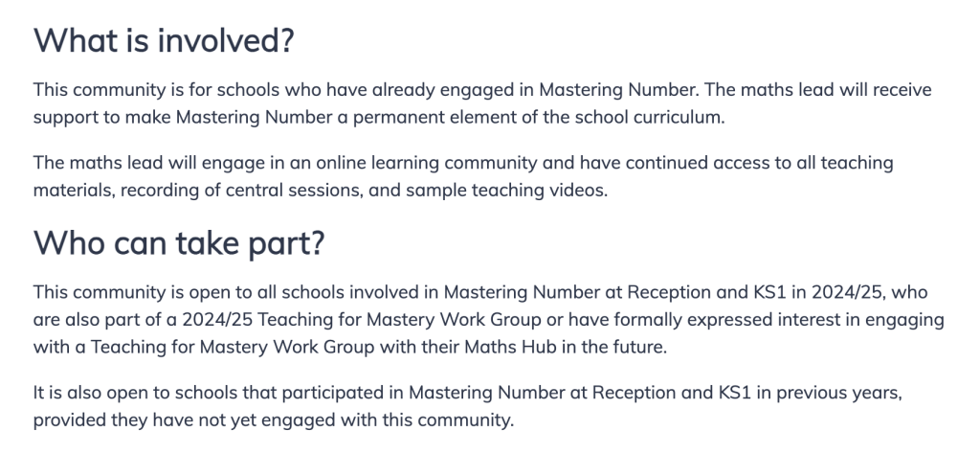Screen dimensions: 980x454
Task: Click the text 'provided they have not yet engaged'
Action: (x=185, y=420)
